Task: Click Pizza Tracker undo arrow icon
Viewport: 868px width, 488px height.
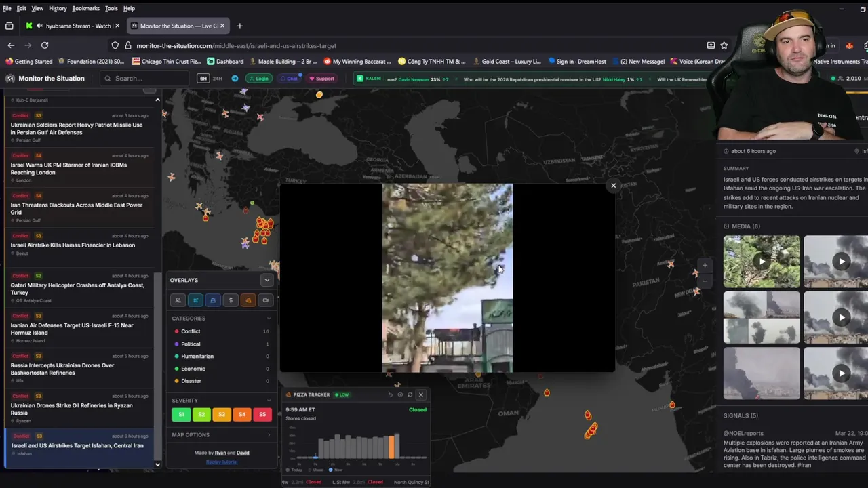Action: click(390, 394)
